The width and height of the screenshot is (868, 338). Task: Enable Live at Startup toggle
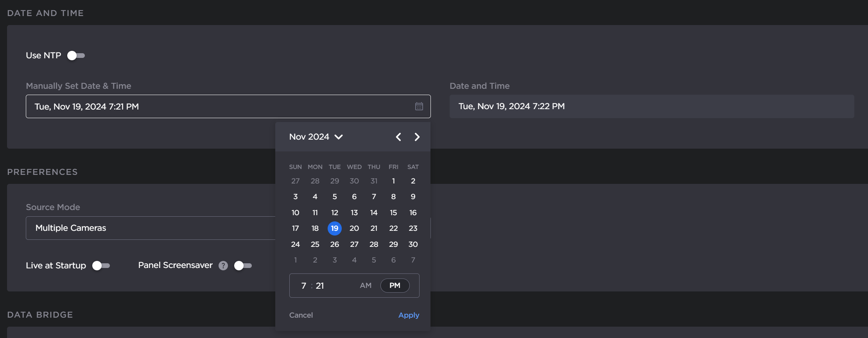(x=101, y=266)
